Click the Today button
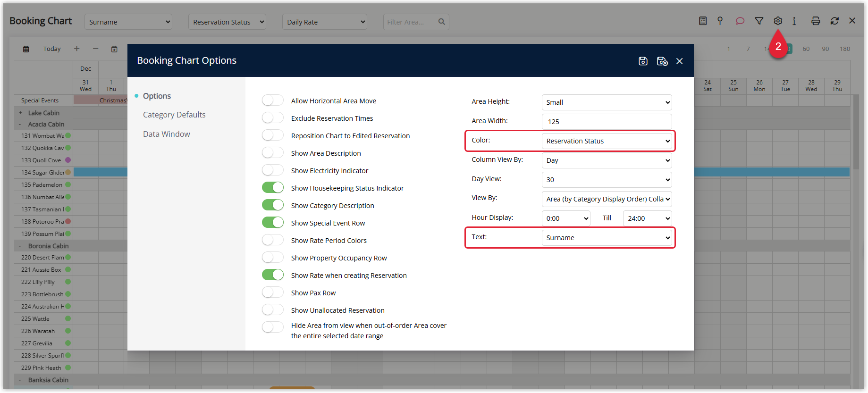The height and width of the screenshot is (393, 868). click(52, 49)
